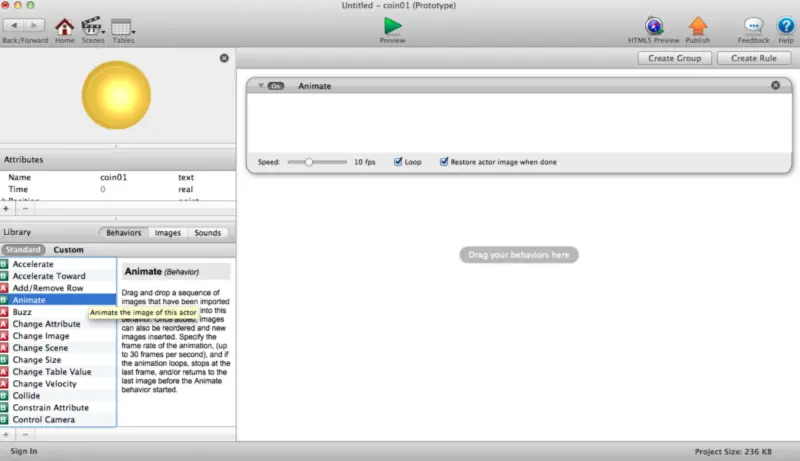Click the Publish arrow icon
The image size is (800, 461).
697,25
